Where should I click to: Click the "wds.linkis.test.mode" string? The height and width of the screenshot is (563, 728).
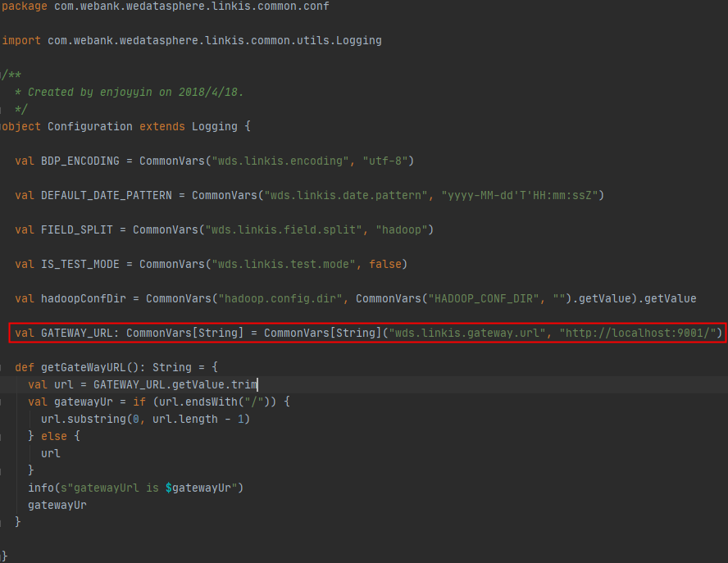[284, 264]
